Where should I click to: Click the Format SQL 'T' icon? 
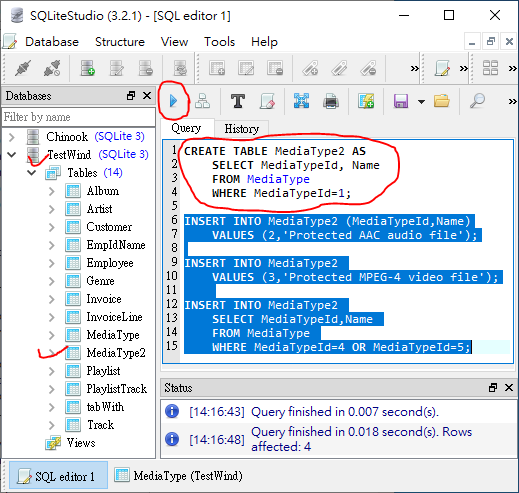[238, 101]
